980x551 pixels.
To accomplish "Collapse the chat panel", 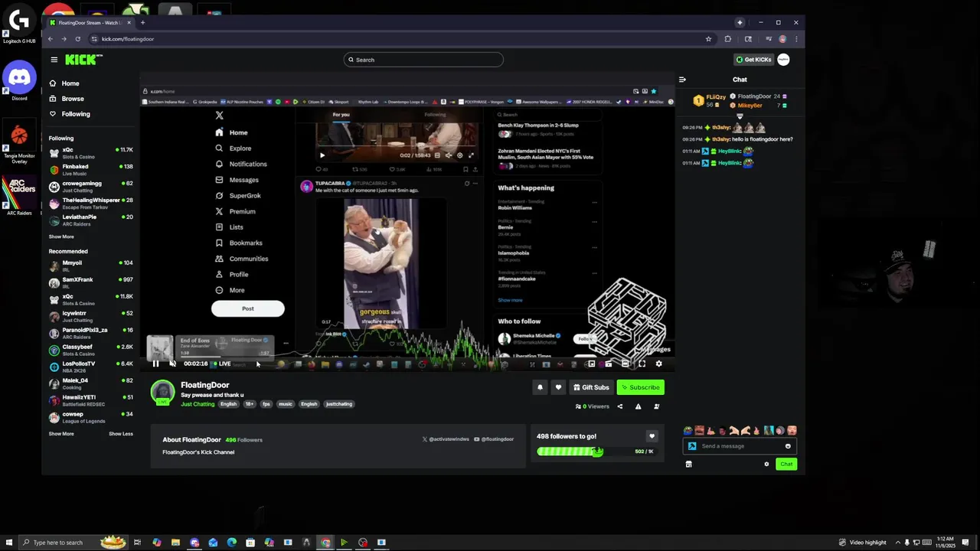I will point(682,80).
